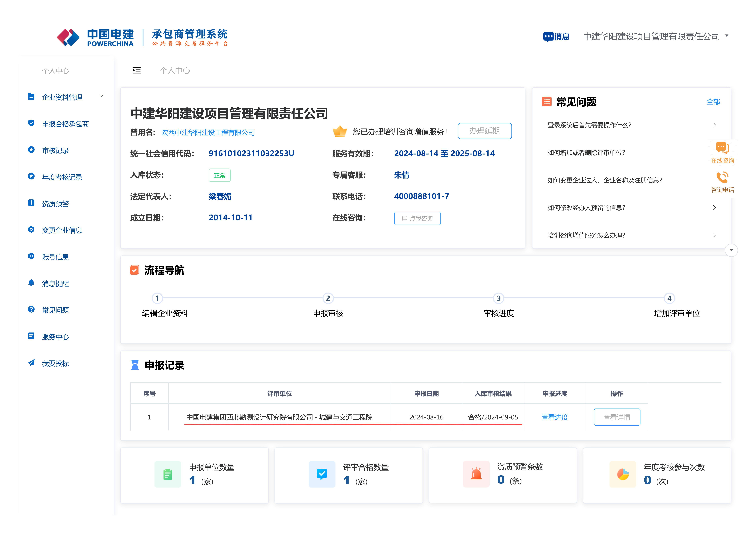
Task: Open 服务中心 in the sidebar
Action: (x=55, y=337)
